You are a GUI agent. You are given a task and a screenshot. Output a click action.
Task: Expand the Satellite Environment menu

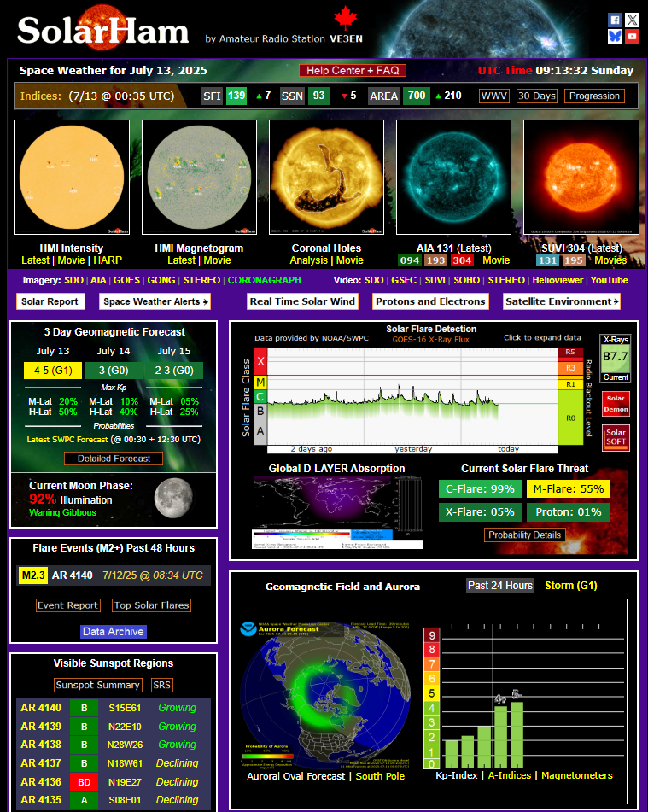point(561,301)
